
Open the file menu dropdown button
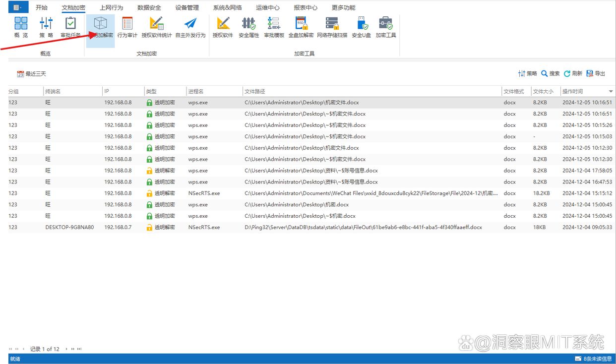point(17,7)
